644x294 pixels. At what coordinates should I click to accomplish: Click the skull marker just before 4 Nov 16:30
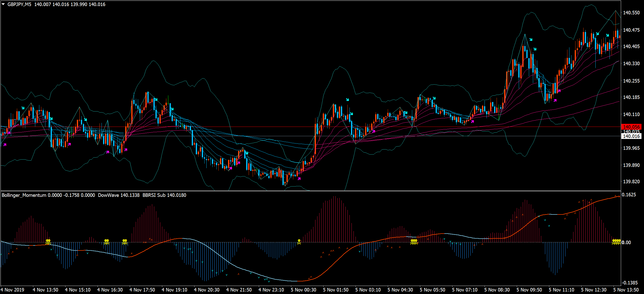107,242
